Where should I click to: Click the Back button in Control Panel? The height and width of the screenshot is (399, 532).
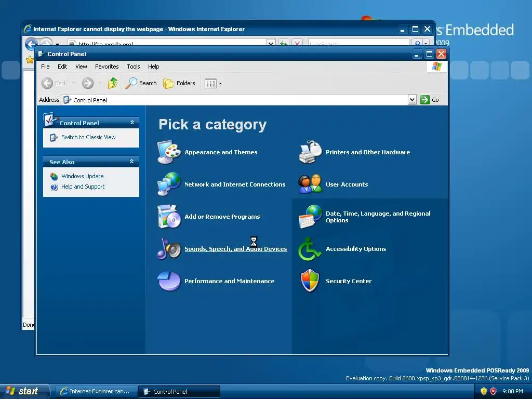tap(54, 83)
